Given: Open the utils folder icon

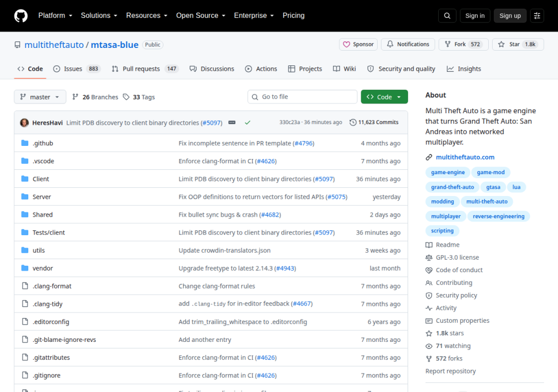Looking at the screenshot, I should click(25, 250).
